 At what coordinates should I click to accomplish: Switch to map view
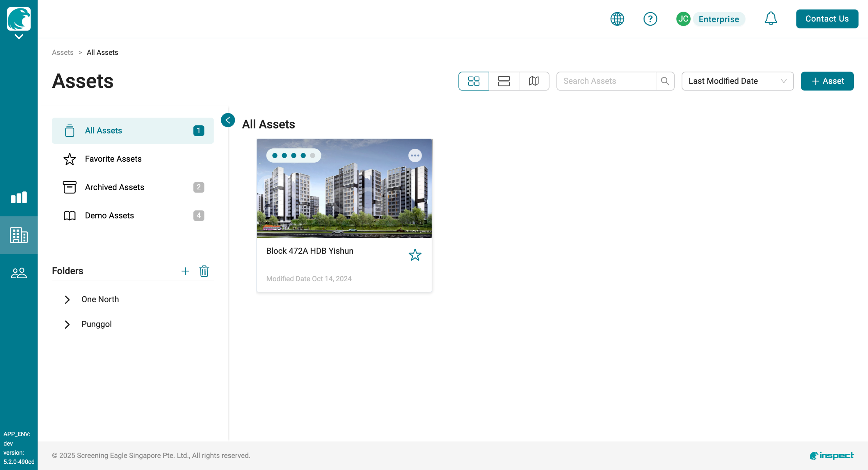[534, 81]
